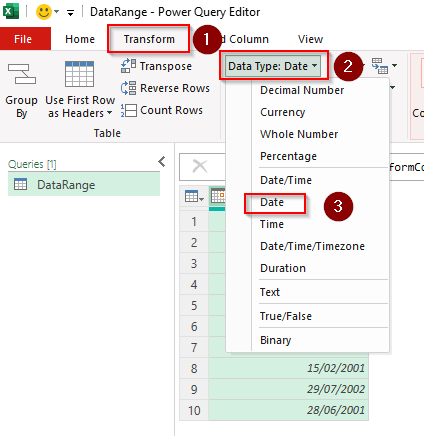Choose Text data type
This screenshot has height=436, width=424.
click(270, 292)
